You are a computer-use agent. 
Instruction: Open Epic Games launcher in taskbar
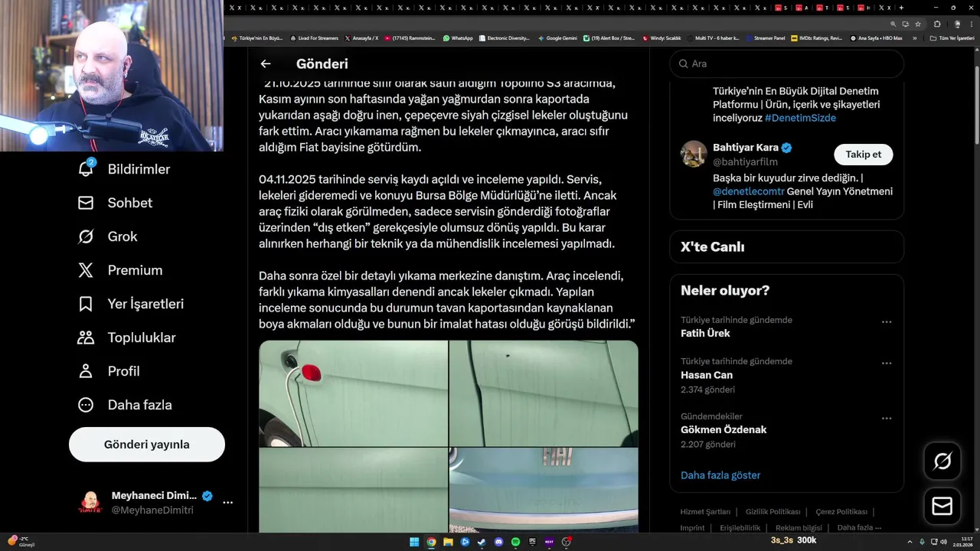532,542
